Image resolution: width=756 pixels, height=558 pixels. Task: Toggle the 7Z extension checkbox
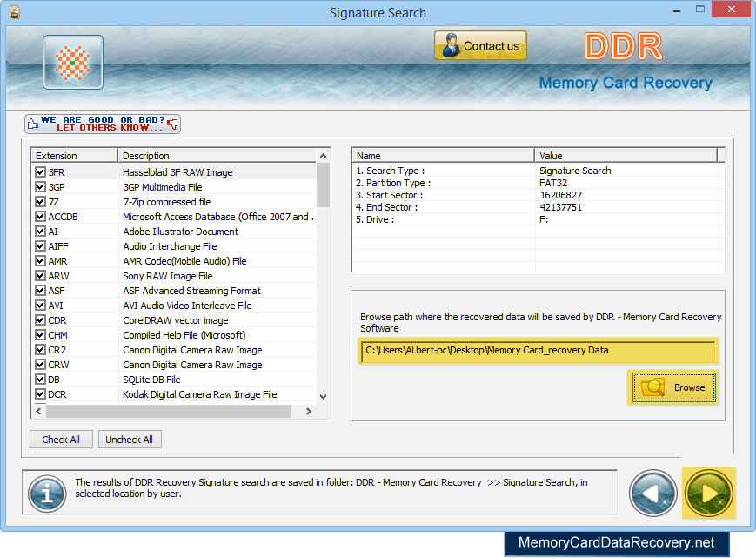[x=41, y=202]
